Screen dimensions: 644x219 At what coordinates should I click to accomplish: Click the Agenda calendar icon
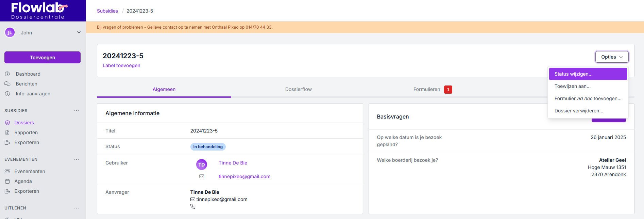tap(7, 181)
